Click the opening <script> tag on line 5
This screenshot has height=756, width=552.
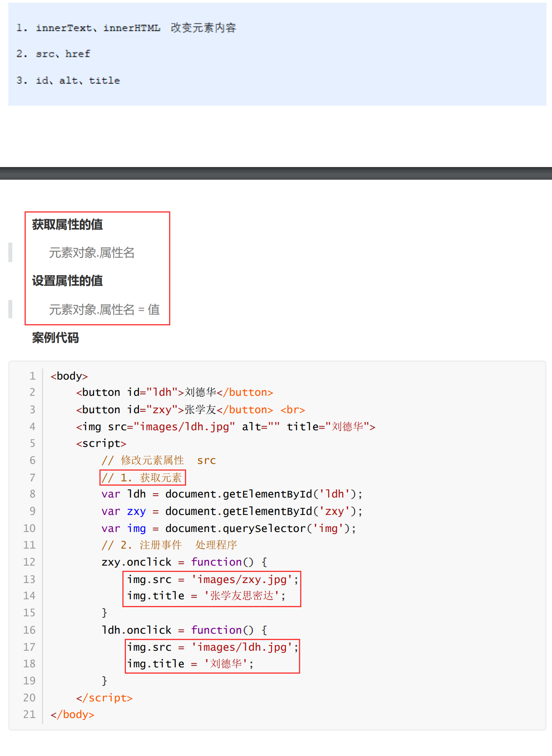[x=101, y=443]
